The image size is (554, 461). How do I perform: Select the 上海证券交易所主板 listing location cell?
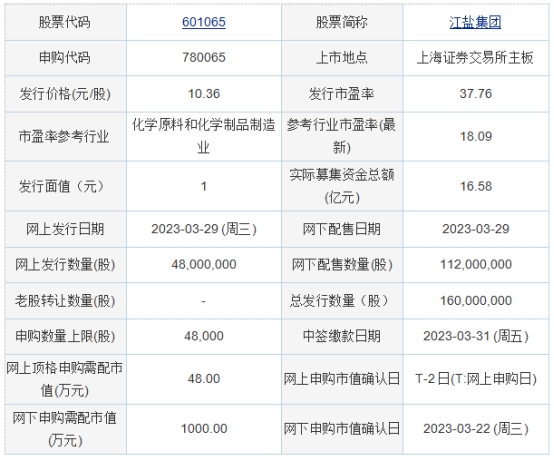coord(475,58)
